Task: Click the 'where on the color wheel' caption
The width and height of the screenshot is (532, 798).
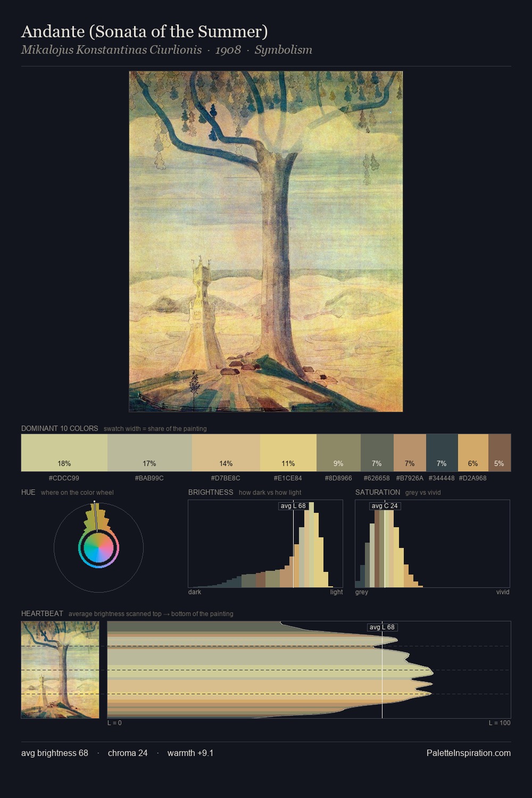Action: [x=77, y=493]
